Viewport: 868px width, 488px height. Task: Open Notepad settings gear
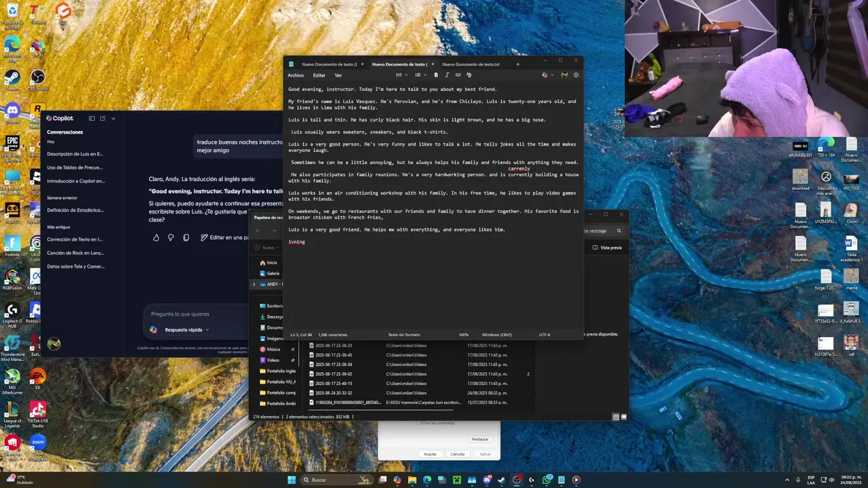(576, 75)
